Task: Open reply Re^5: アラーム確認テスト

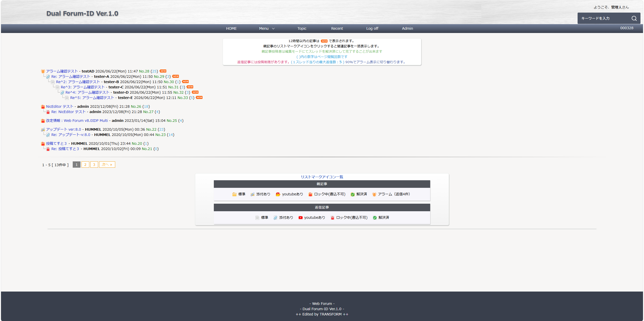Action: [92, 98]
